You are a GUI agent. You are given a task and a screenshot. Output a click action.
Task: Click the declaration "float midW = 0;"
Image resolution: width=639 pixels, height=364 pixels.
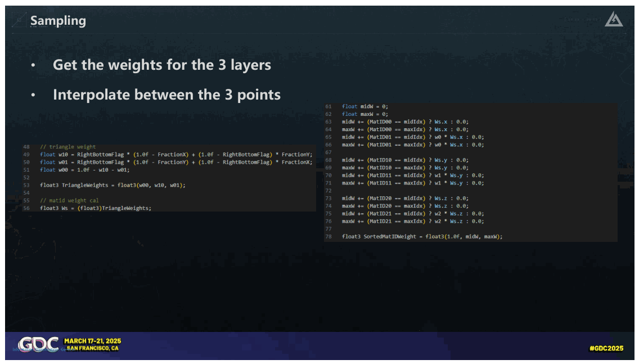coord(365,106)
